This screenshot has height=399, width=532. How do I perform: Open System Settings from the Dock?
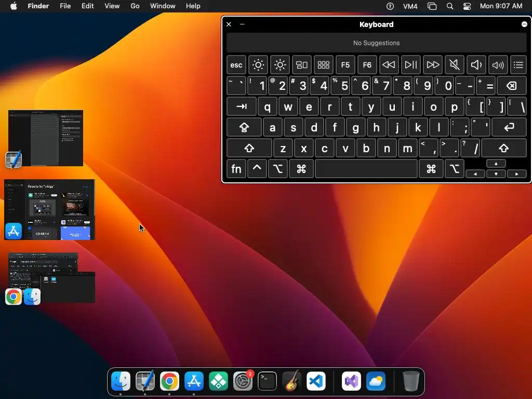[x=243, y=381]
